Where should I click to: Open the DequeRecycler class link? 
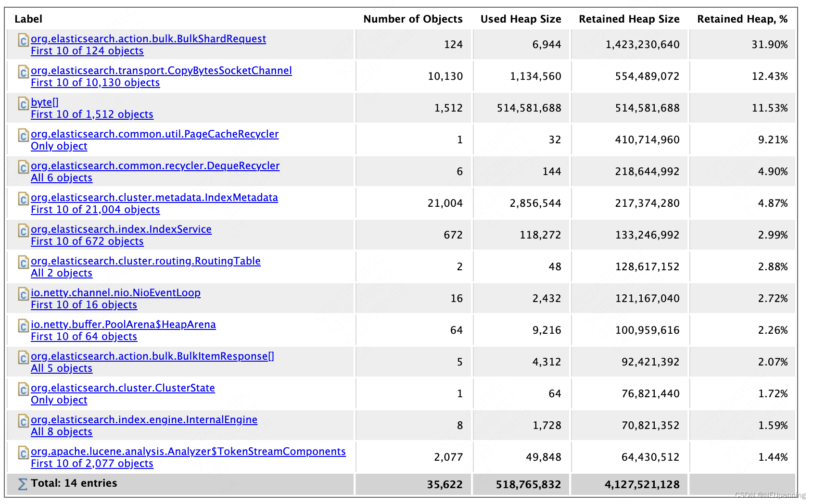(155, 166)
